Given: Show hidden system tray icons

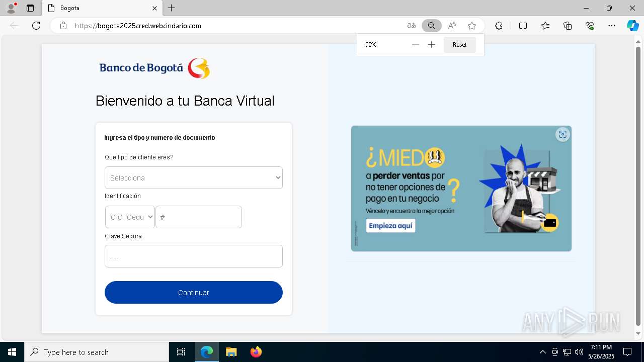Looking at the screenshot, I should pos(542,352).
